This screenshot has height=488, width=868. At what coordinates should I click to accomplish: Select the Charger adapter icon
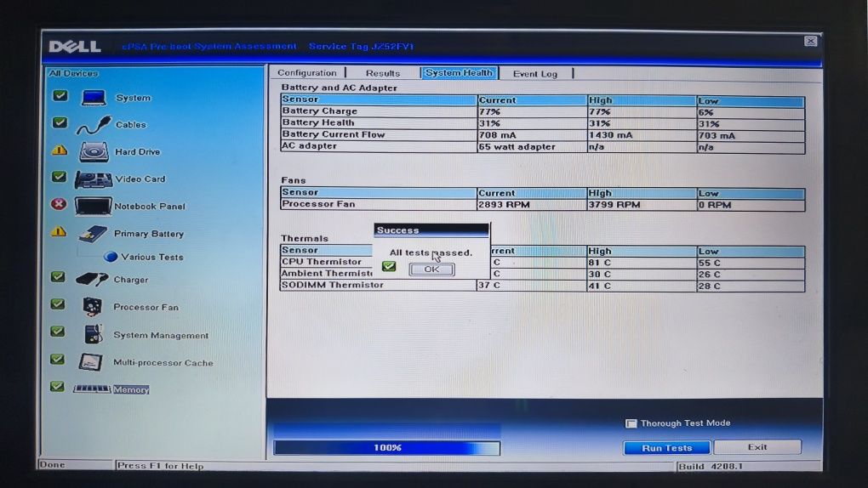(92, 280)
